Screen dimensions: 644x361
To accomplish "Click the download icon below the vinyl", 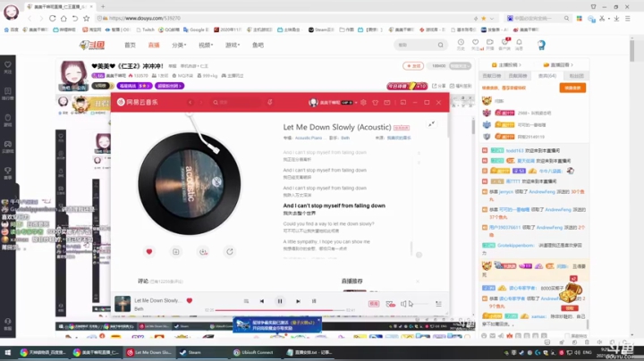I will [x=203, y=251].
